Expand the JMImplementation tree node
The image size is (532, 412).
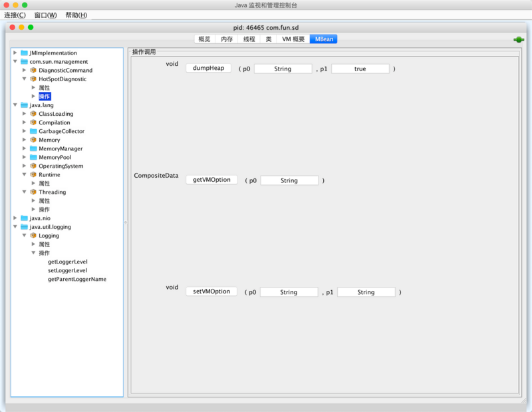click(15, 53)
